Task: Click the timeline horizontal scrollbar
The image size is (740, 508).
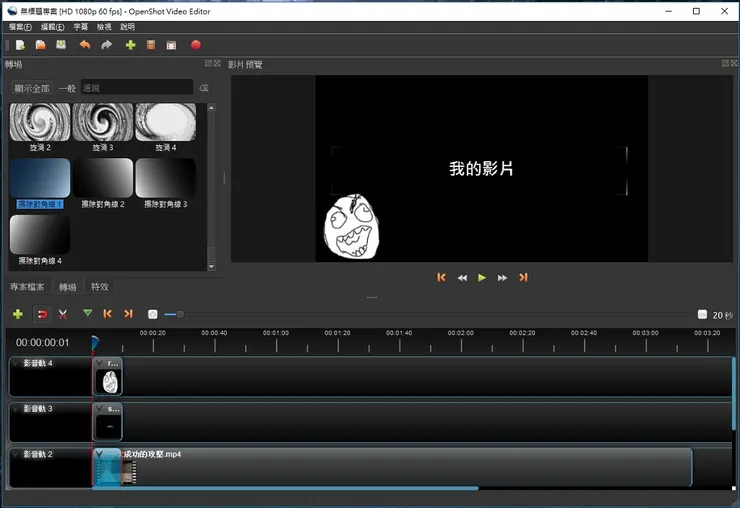Action: click(x=285, y=488)
